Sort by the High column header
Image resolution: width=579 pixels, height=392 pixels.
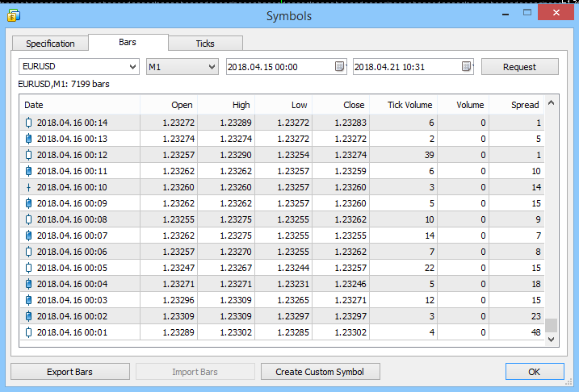[226, 105]
